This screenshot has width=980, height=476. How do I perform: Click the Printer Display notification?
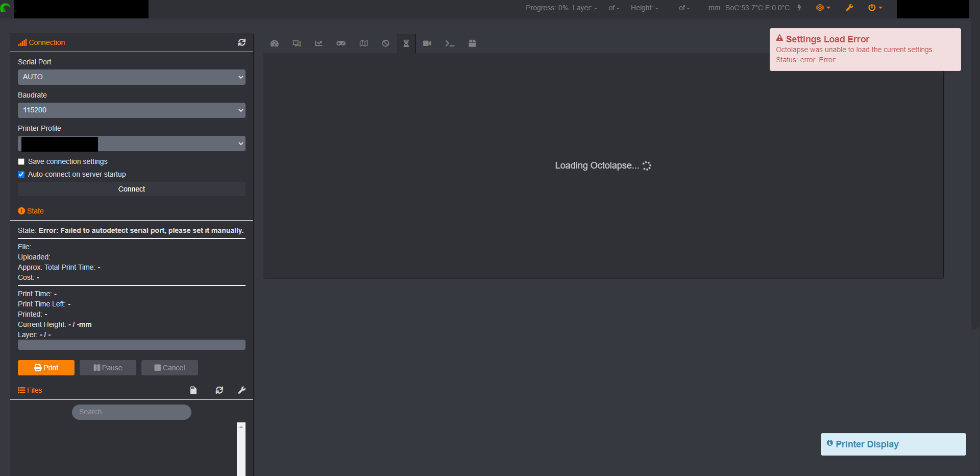(x=893, y=444)
